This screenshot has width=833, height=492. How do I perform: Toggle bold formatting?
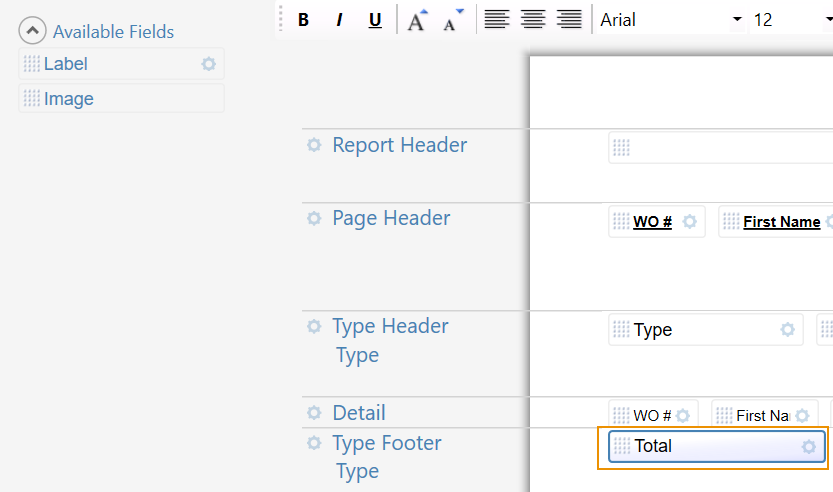303,20
